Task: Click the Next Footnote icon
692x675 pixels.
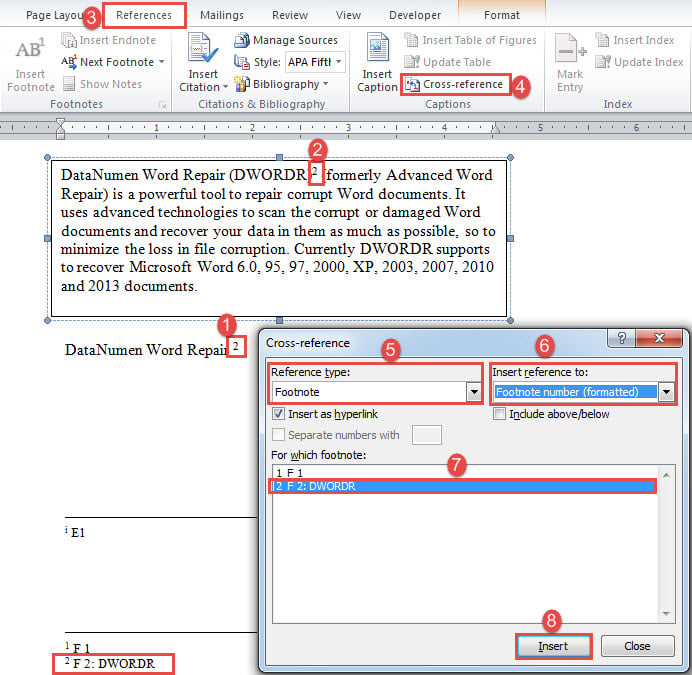Action: 69,62
